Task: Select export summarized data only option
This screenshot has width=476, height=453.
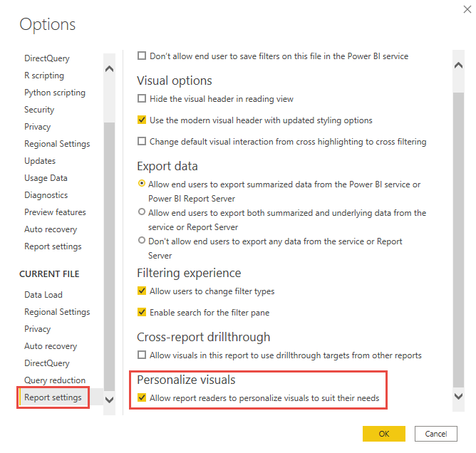Action: tap(142, 184)
